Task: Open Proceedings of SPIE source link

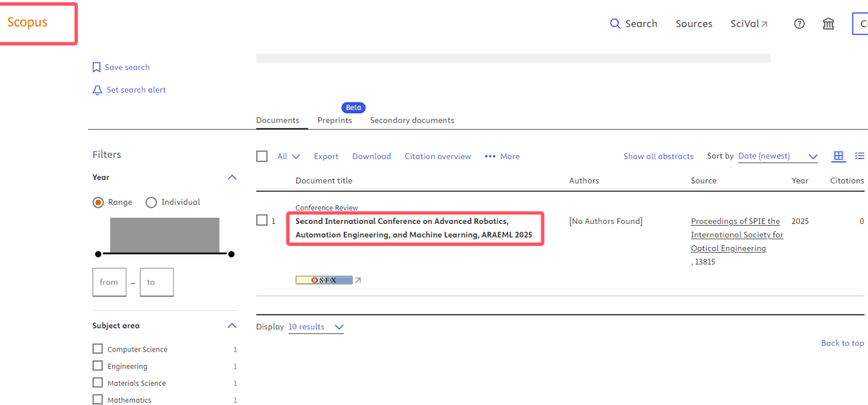Action: tap(737, 235)
